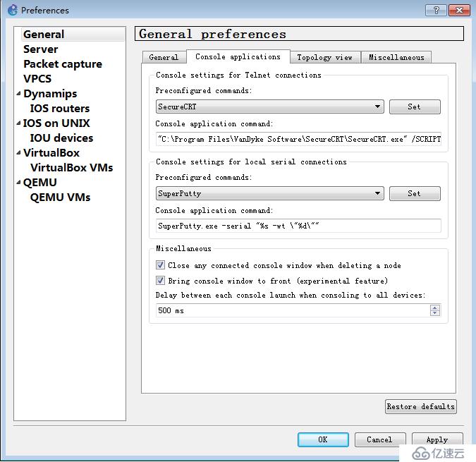The image size is (476, 462).
Task: Toggle Close any connected console window checkbox
Action: point(160,265)
